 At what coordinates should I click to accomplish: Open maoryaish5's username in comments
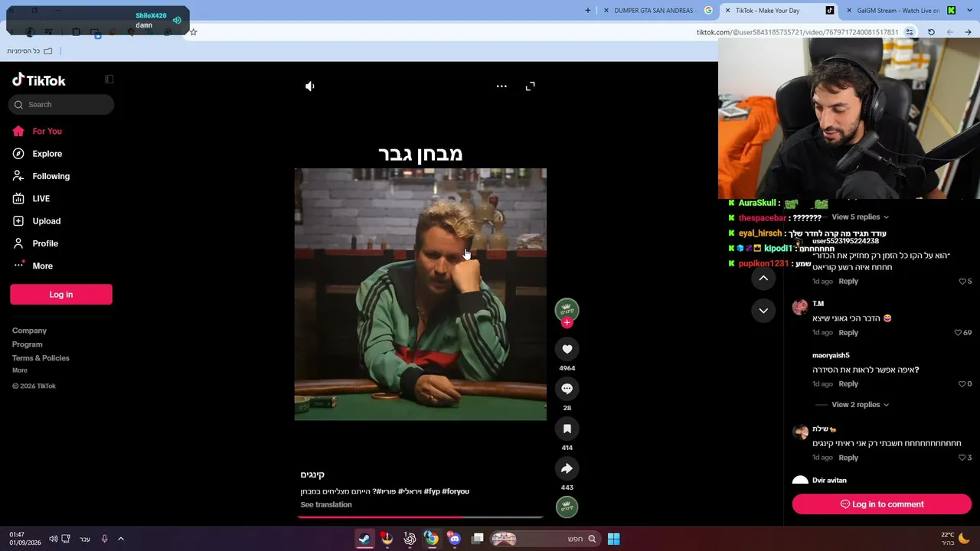pyautogui.click(x=831, y=356)
